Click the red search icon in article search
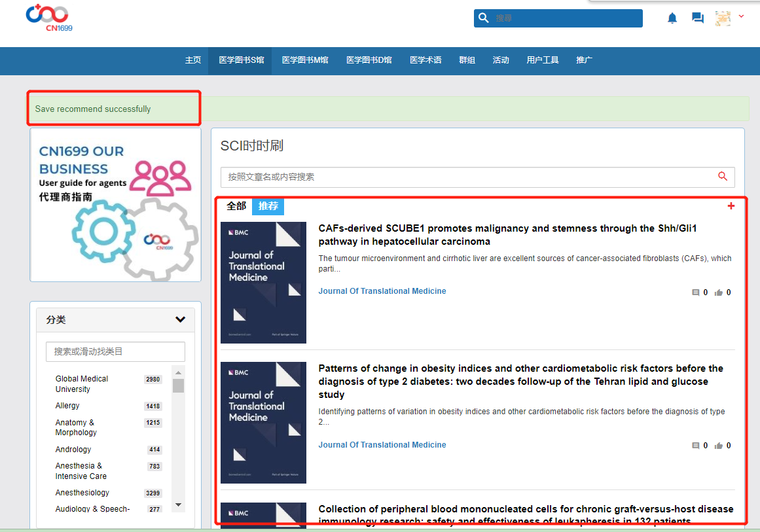The height and width of the screenshot is (532, 760). 723,177
